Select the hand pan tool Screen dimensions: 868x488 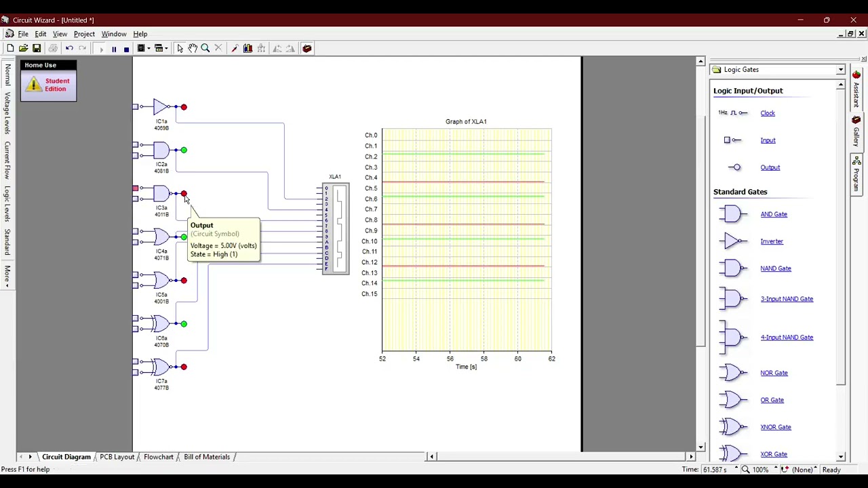click(193, 48)
